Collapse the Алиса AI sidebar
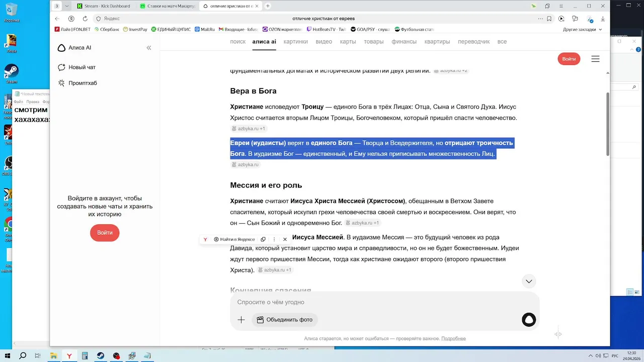 [149, 48]
